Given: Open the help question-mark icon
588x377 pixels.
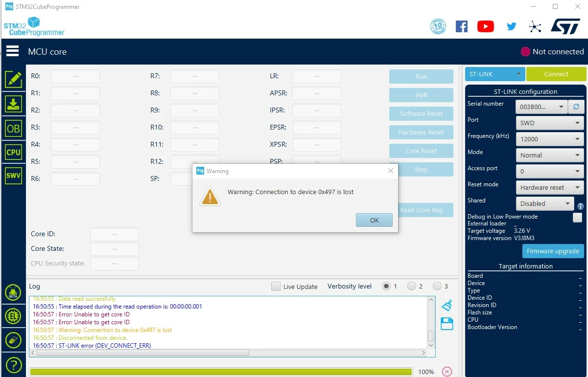Looking at the screenshot, I should coord(13,365).
